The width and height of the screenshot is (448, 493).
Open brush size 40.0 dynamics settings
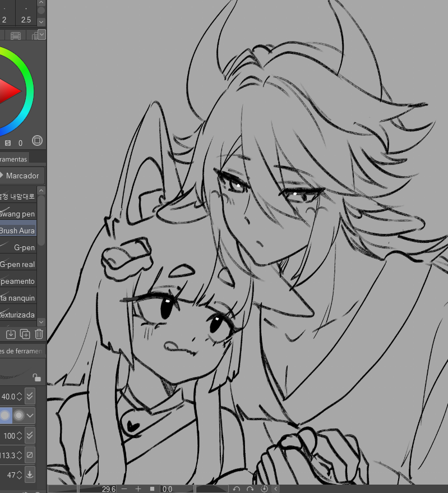click(30, 396)
